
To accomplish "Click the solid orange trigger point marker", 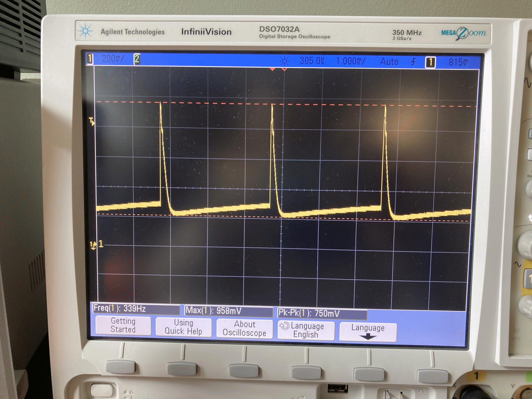I will point(272,69).
